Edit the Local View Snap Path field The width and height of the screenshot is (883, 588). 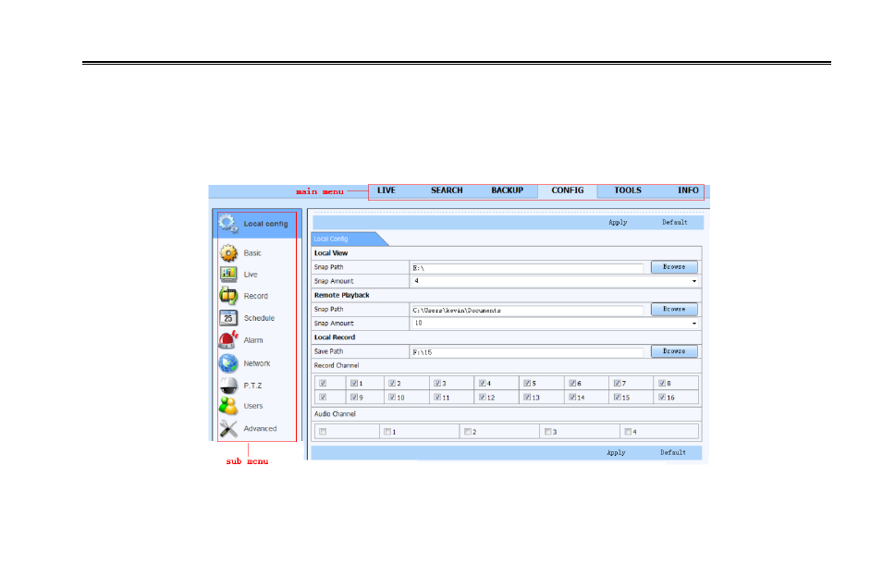pos(527,268)
